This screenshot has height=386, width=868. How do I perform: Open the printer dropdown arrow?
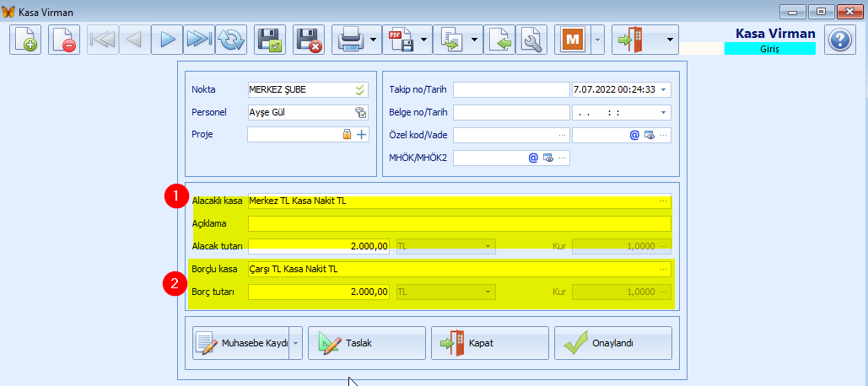click(373, 40)
